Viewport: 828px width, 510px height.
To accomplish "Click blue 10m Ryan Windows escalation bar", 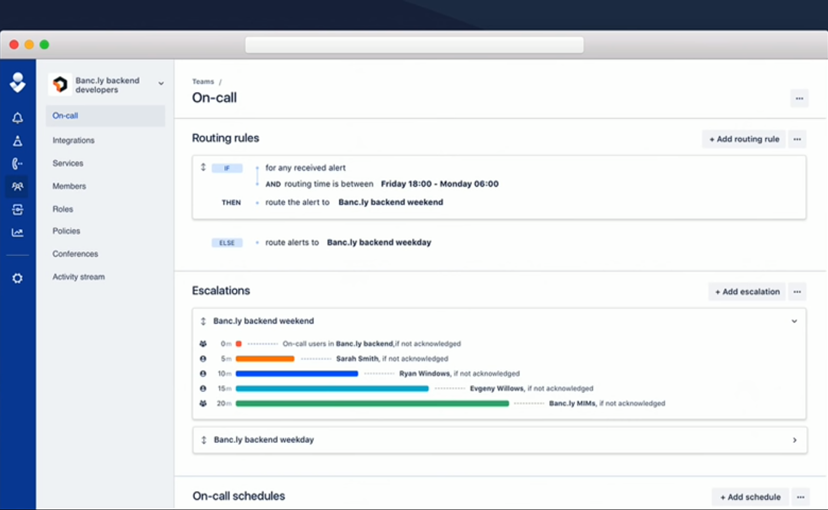I will 297,373.
